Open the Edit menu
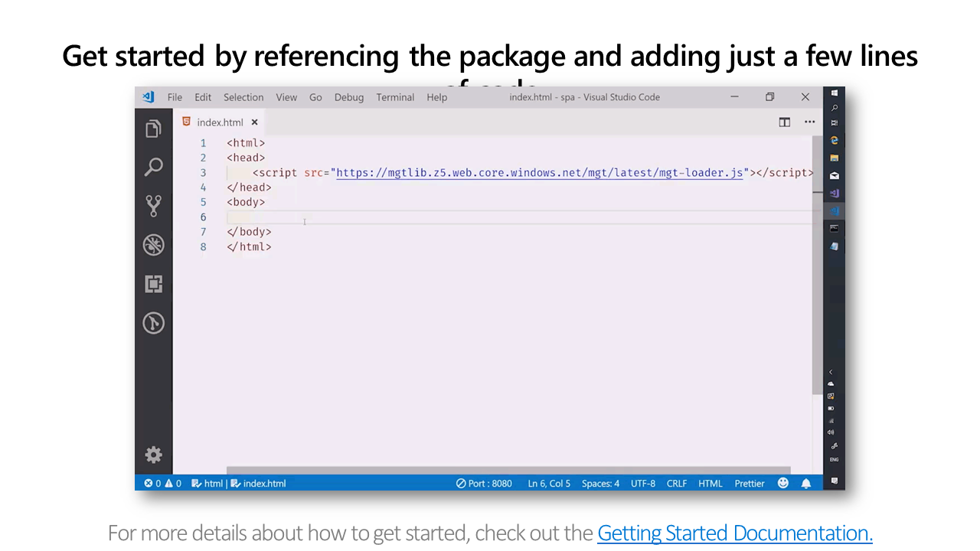 coord(203,97)
